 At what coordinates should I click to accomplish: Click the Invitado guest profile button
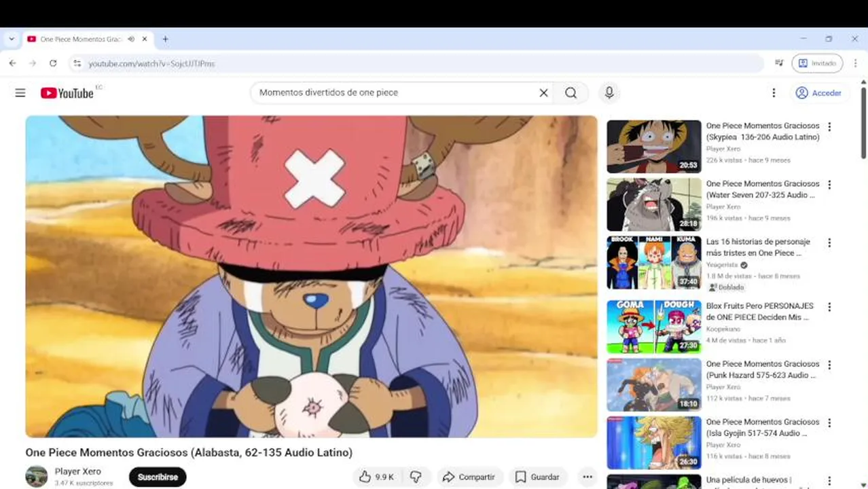(x=817, y=63)
